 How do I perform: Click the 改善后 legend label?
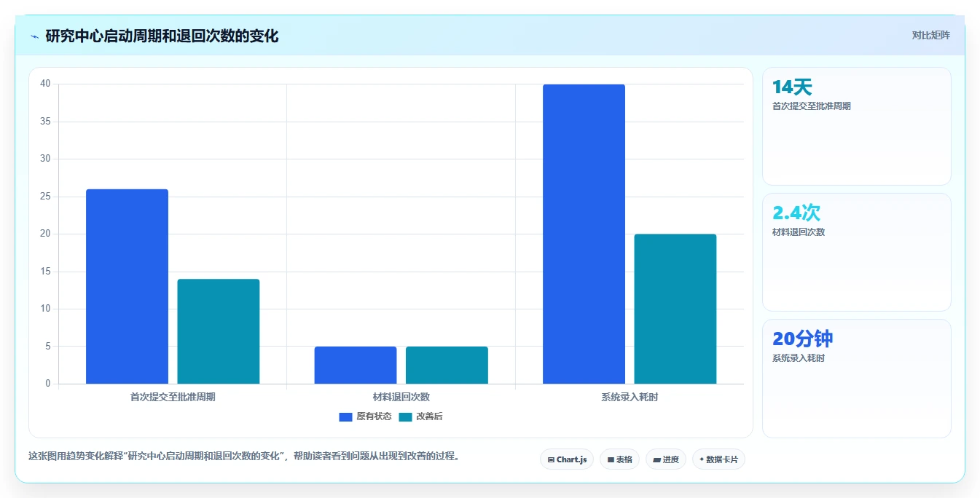(429, 417)
